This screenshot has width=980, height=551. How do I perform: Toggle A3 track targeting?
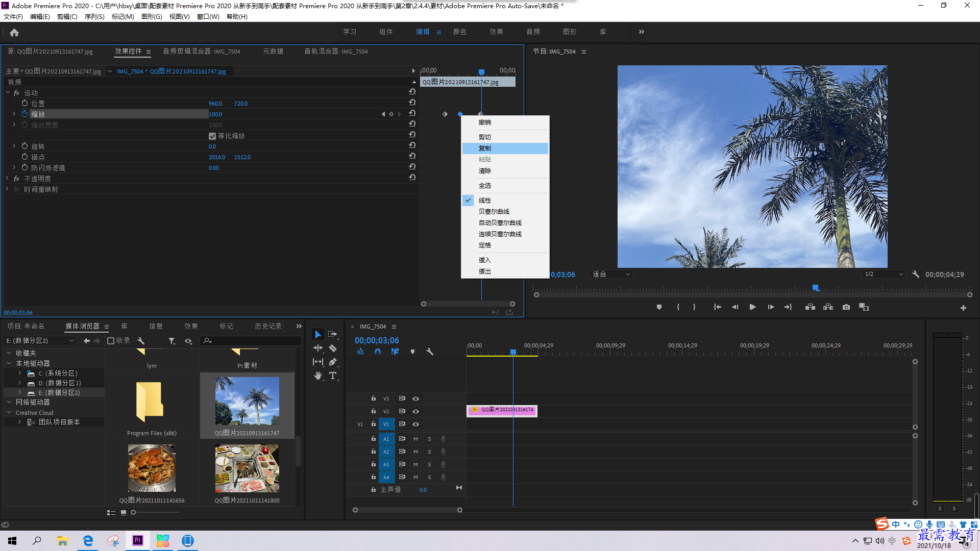(386, 464)
